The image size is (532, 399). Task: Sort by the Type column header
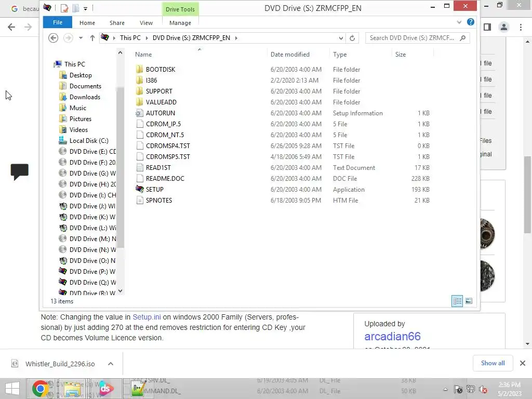340,54
